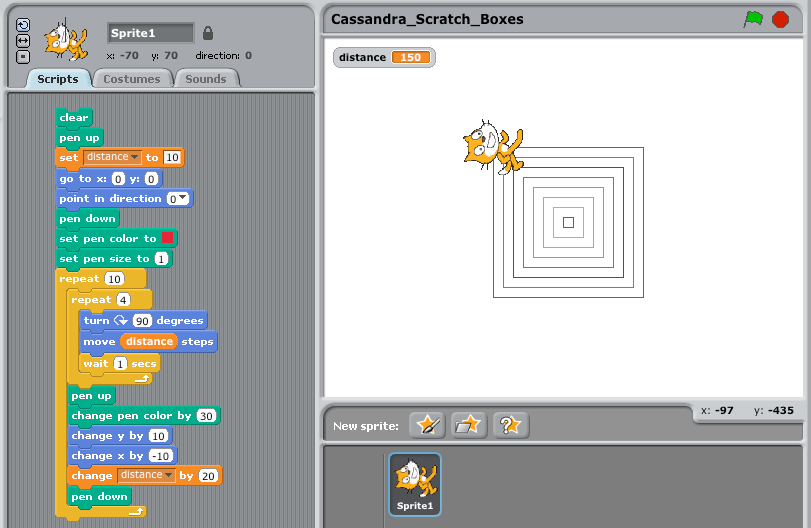Select Sprite1 thumbnail in sprite list

coord(415,485)
